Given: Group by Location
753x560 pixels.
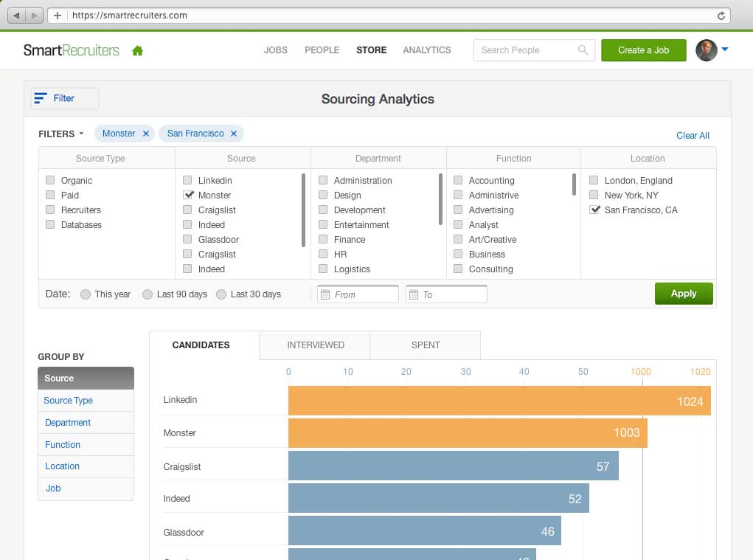Looking at the screenshot, I should 86,466.
